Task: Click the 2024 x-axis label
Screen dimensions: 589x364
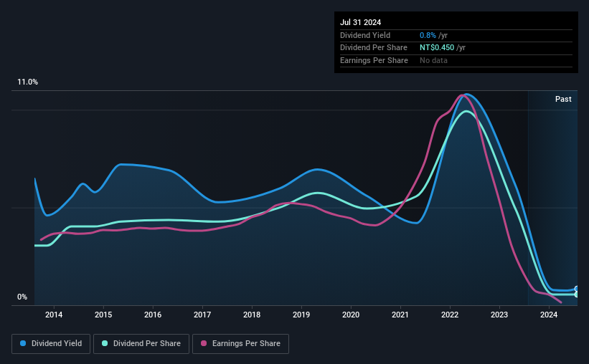Action: [549, 315]
